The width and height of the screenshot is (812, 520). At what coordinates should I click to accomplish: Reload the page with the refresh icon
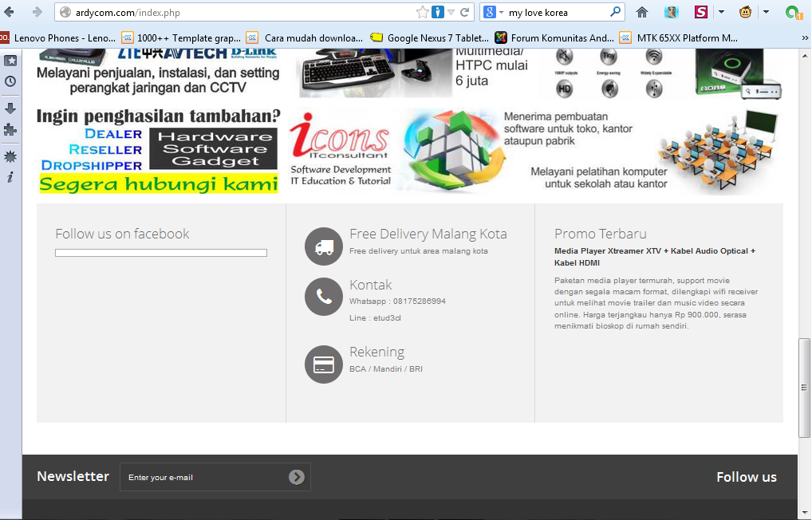[464, 12]
